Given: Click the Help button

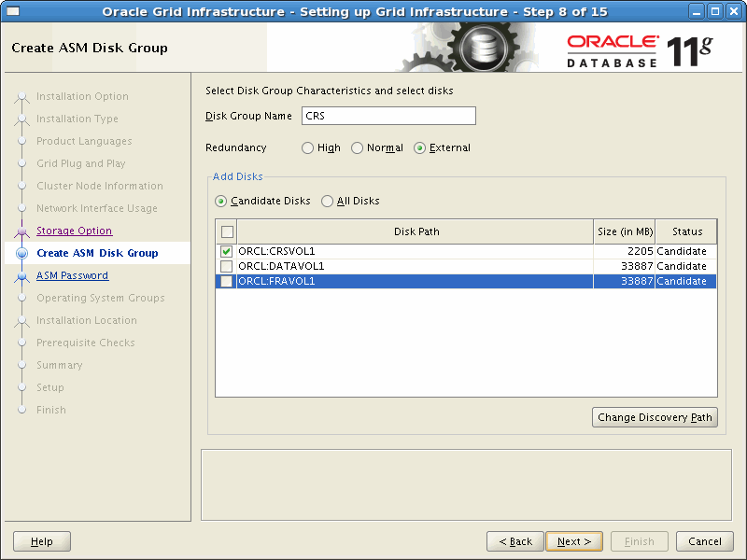Looking at the screenshot, I should (42, 541).
